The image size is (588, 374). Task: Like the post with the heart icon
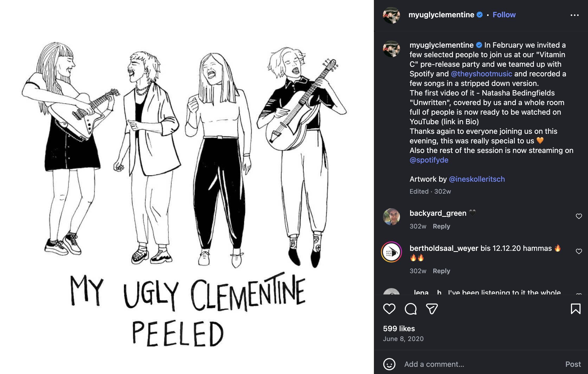389,309
